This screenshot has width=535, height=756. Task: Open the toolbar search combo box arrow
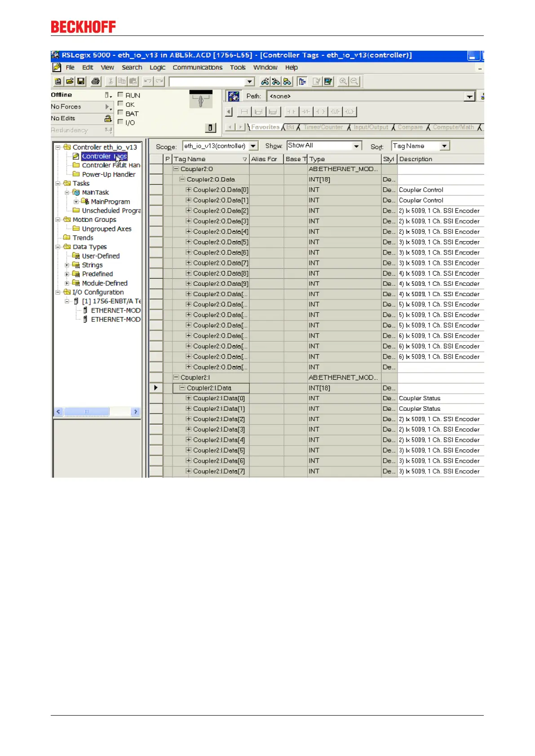[x=250, y=82]
